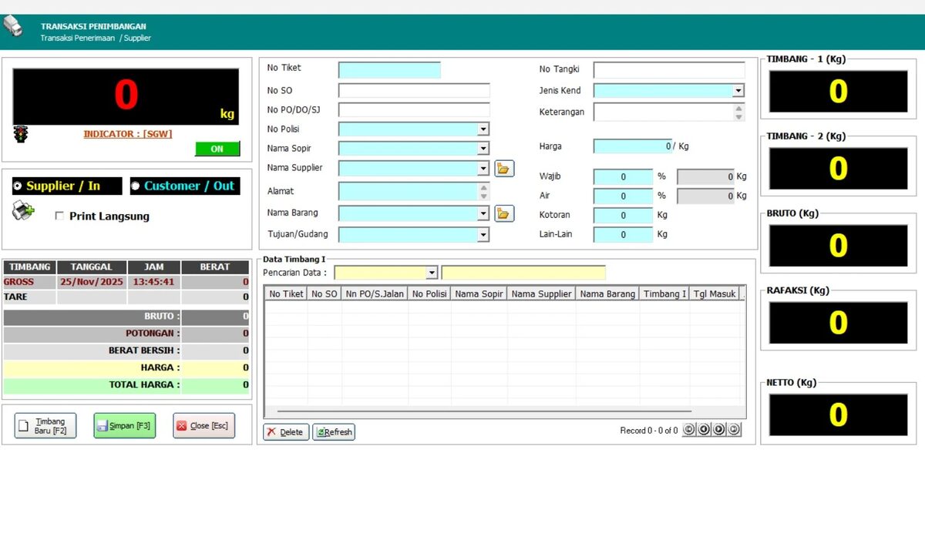Click the Timbang Baru [F2] button
The width and height of the screenshot is (925, 560).
point(45,426)
